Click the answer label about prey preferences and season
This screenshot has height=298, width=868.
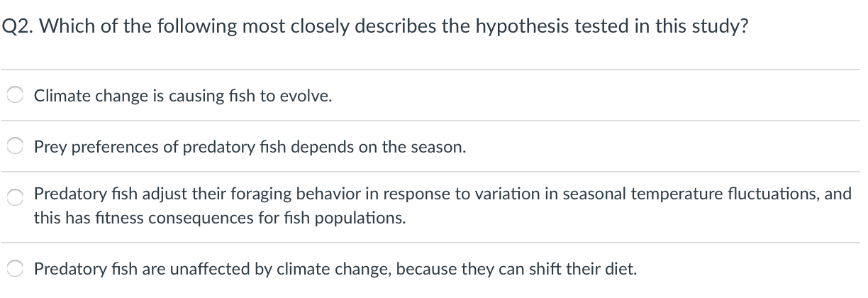pyautogui.click(x=250, y=148)
